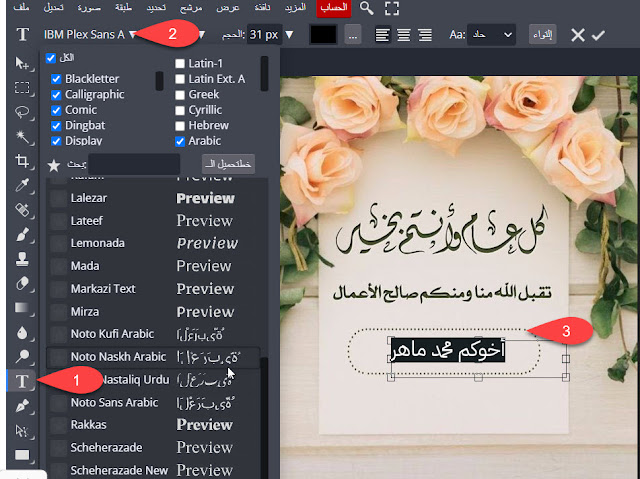The image size is (640, 479).
Task: Show favorite fonts with star icon
Action: coord(53,165)
